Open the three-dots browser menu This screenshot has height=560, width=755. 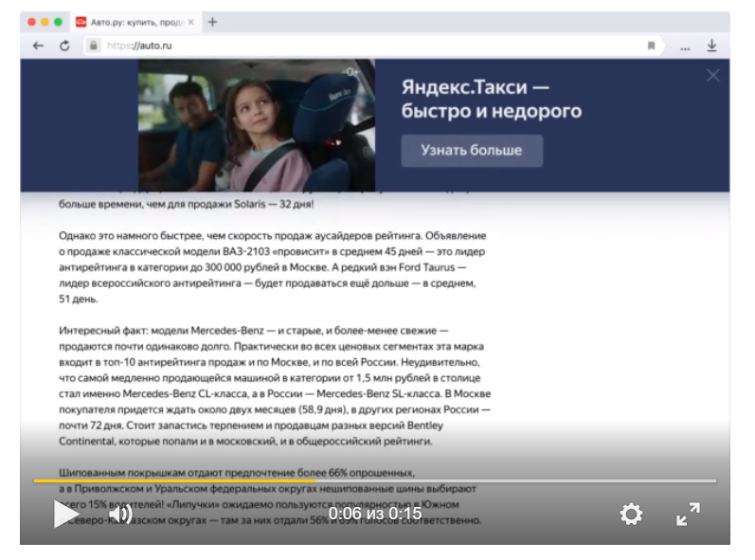pos(685,45)
